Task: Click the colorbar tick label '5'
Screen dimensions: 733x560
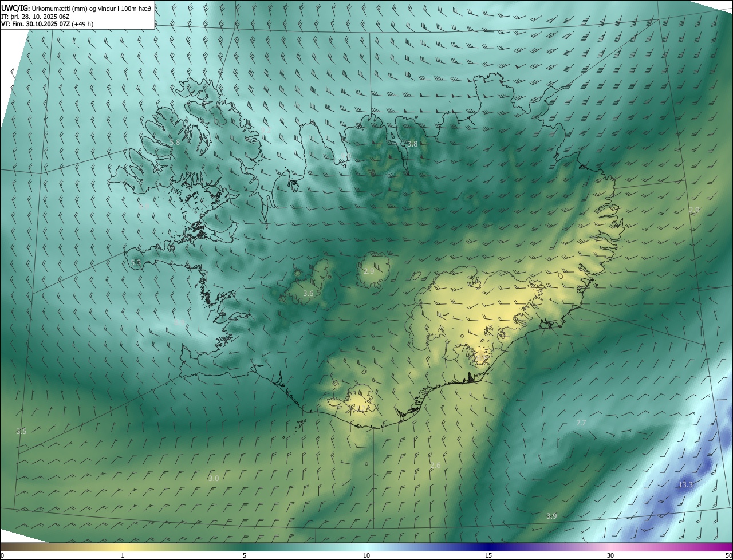Action: pyautogui.click(x=245, y=556)
